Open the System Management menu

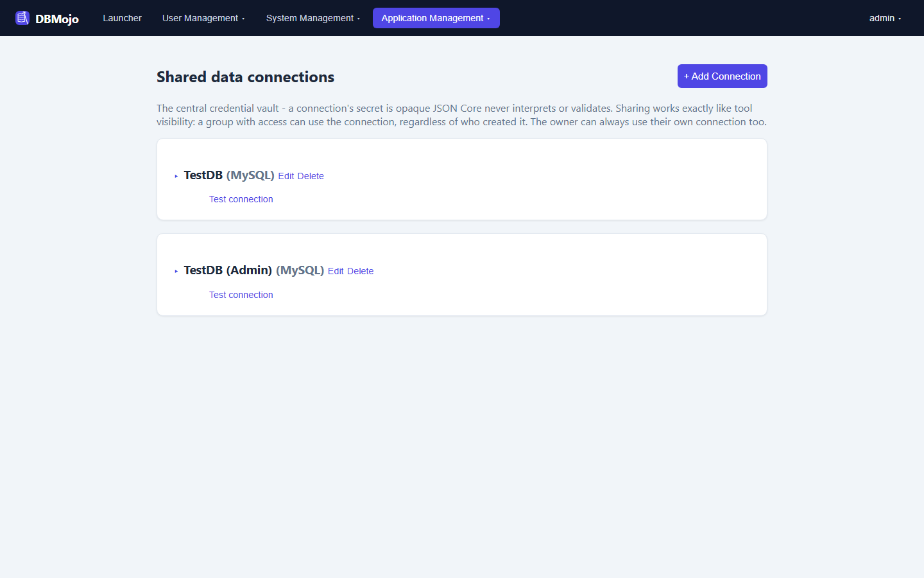313,18
